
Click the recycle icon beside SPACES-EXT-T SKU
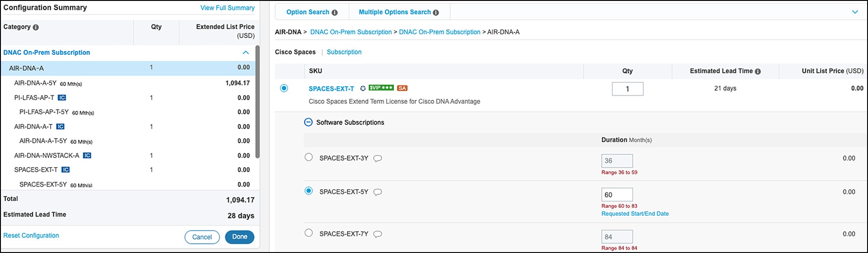coord(363,89)
